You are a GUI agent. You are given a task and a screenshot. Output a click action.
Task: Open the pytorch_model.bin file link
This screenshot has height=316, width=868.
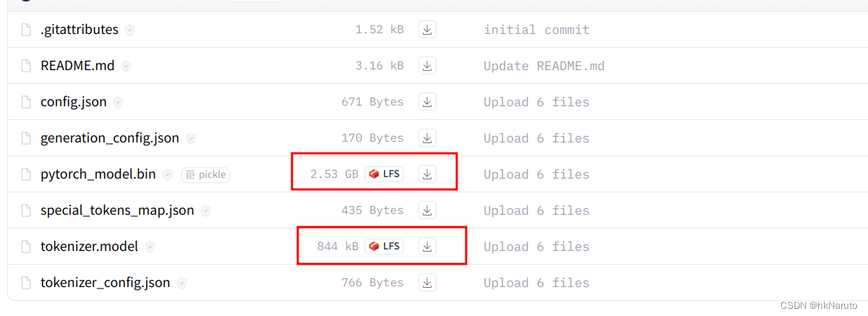click(98, 174)
